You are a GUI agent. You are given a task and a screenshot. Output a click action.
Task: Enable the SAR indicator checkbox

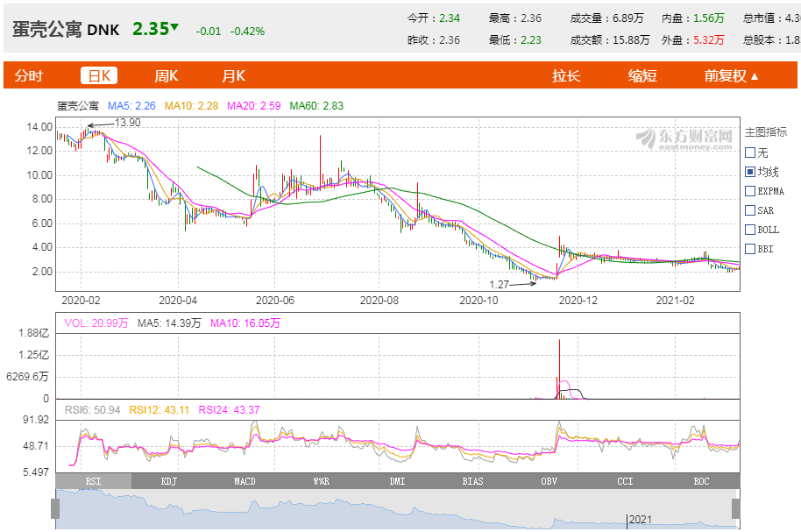tap(750, 210)
